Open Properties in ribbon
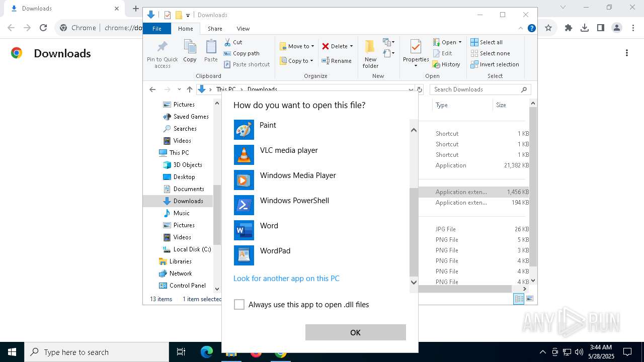Image resolution: width=644 pixels, height=362 pixels. pos(416,54)
